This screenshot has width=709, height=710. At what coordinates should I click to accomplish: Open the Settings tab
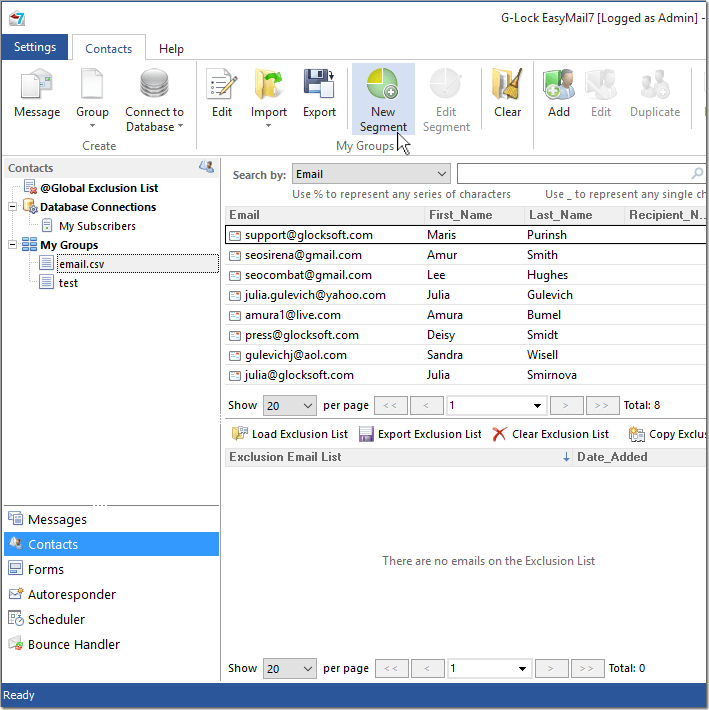[x=35, y=47]
